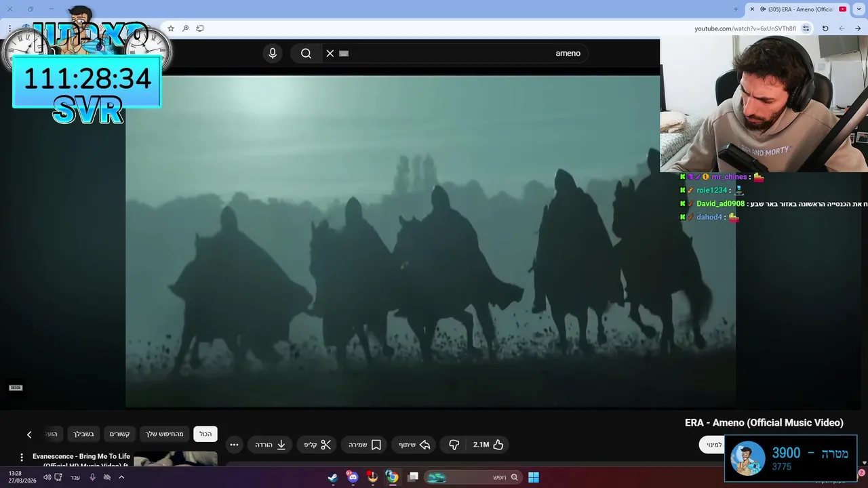Create a clip with קליפ button
The height and width of the screenshot is (488, 868).
tap(317, 445)
